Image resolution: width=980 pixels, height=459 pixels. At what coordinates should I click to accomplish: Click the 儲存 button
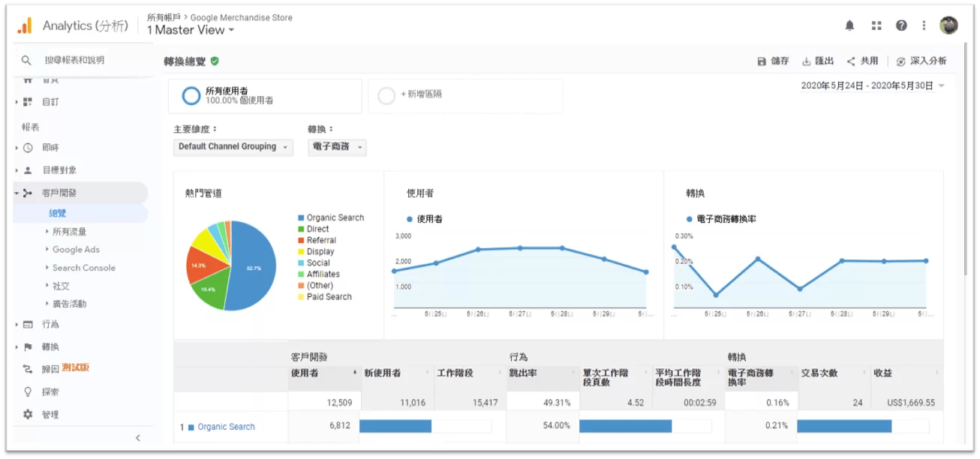(x=773, y=61)
